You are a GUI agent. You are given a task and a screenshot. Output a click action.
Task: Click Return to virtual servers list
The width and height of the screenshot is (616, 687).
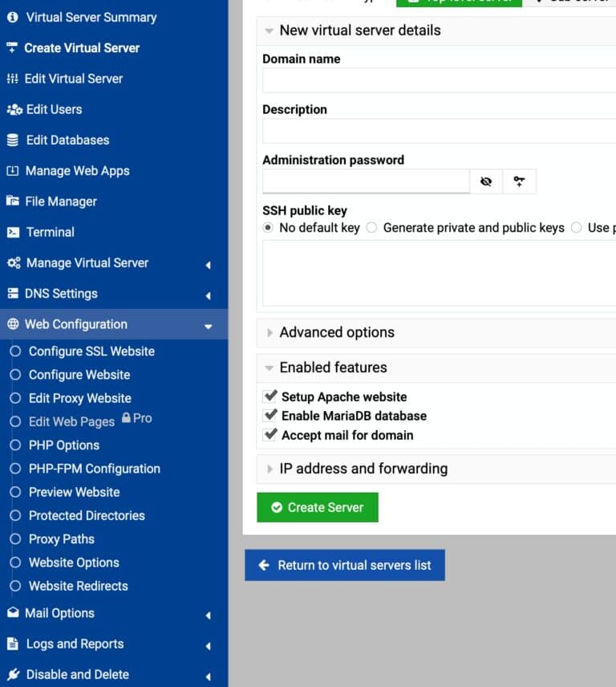pos(345,565)
